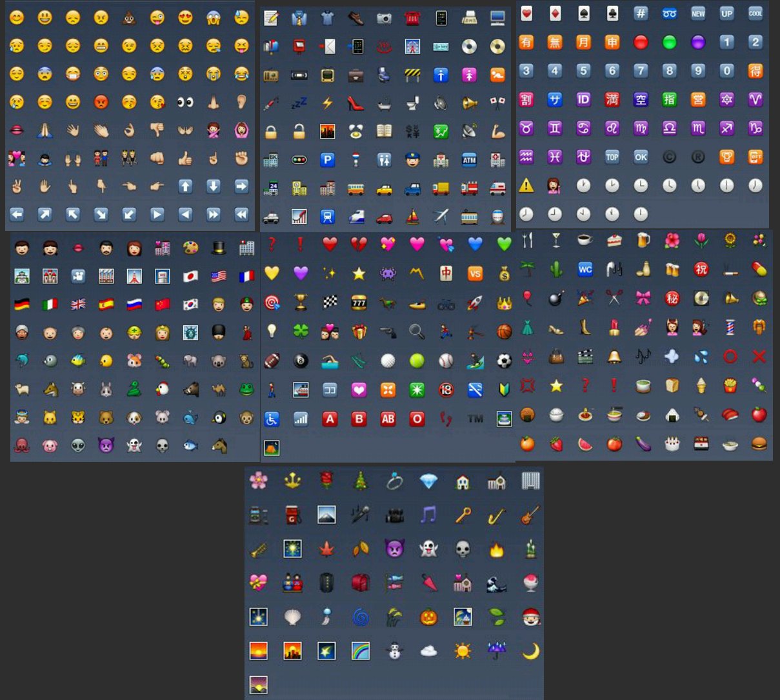Select the blue heart emoji
Viewport: 780px width, 700px height.
tap(475, 244)
